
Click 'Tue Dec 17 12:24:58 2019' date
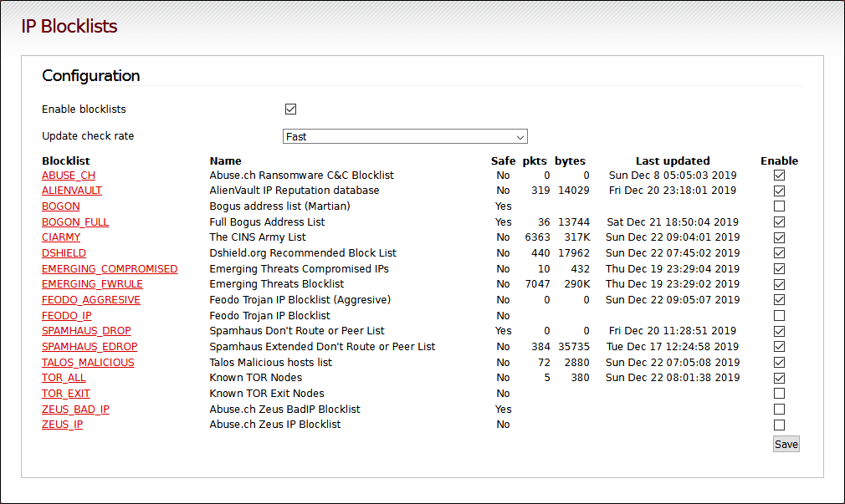673,347
